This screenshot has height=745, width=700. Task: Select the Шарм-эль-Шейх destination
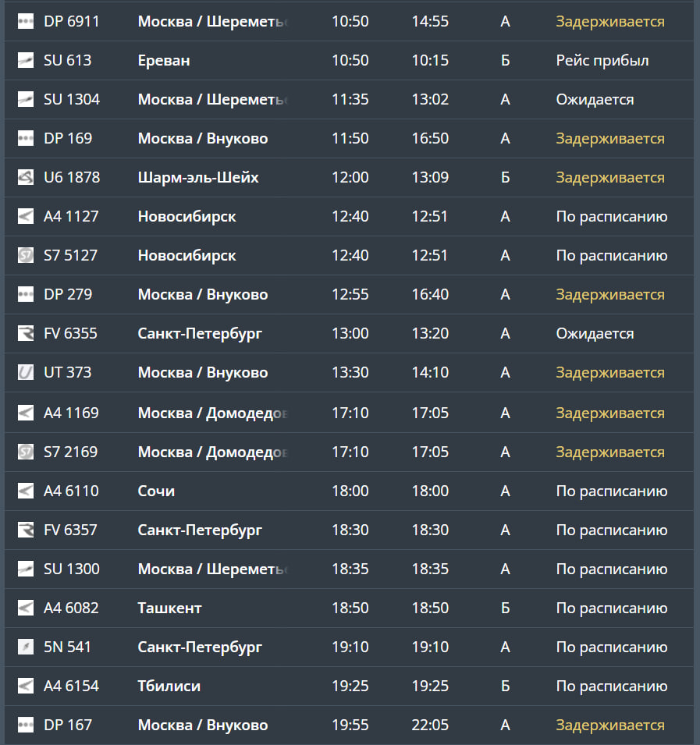point(198,178)
